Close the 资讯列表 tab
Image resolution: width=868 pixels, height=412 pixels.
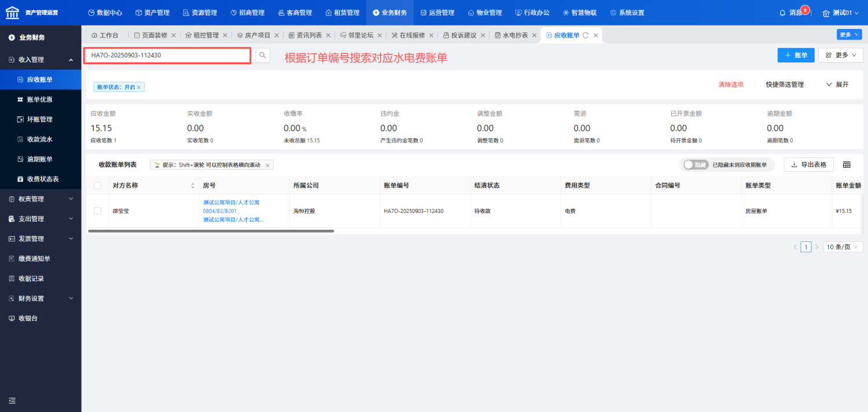click(328, 35)
